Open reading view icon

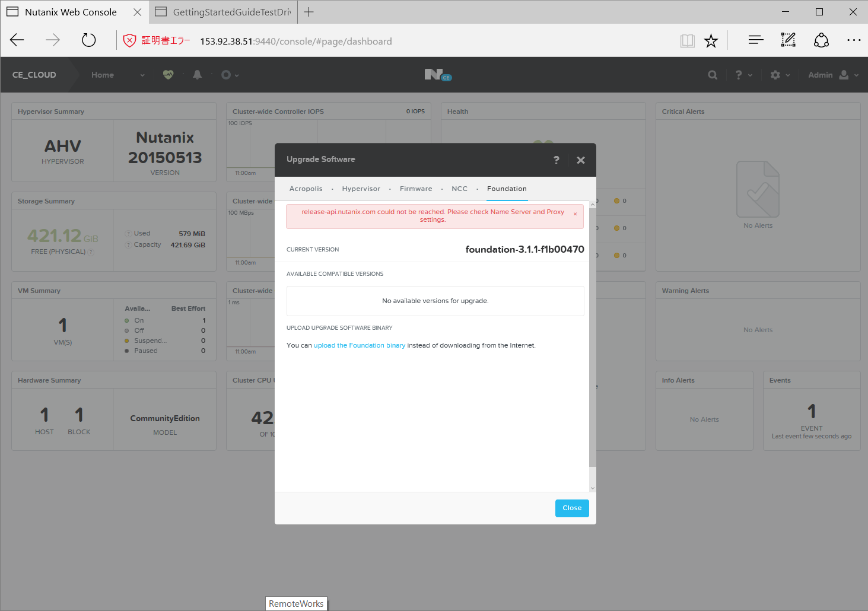coord(687,41)
